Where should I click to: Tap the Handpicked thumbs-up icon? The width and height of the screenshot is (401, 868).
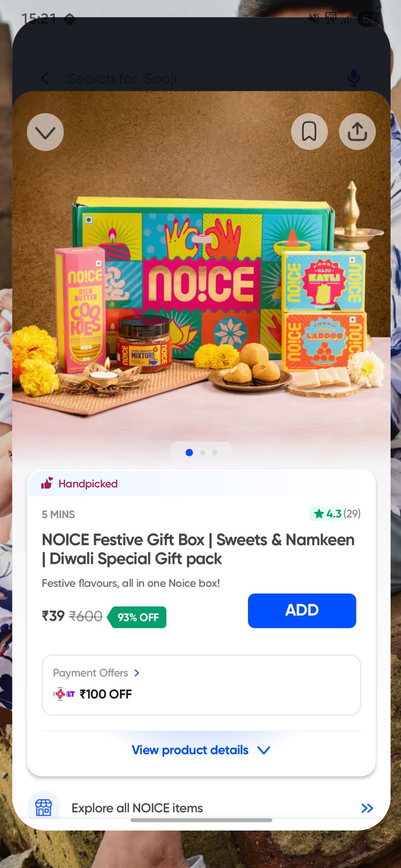[x=47, y=483]
